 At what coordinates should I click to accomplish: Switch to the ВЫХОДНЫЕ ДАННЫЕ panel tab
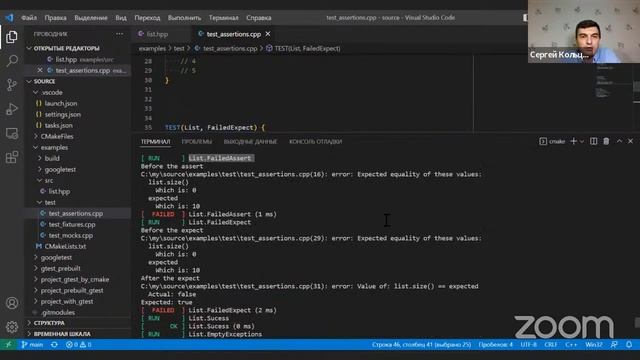(250, 142)
